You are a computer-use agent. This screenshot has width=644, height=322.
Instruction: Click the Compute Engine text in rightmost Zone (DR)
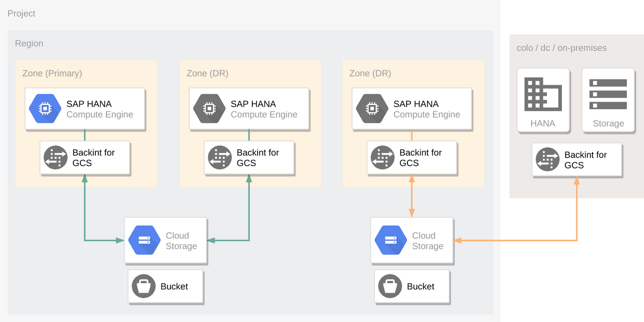click(x=427, y=114)
